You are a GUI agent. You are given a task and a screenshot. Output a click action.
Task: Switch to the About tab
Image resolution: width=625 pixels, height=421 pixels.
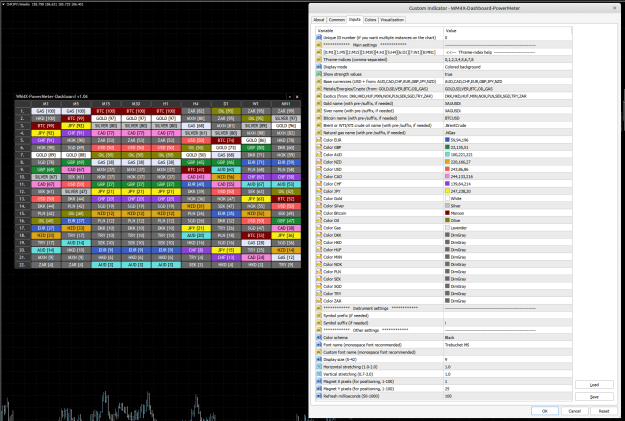[319, 20]
